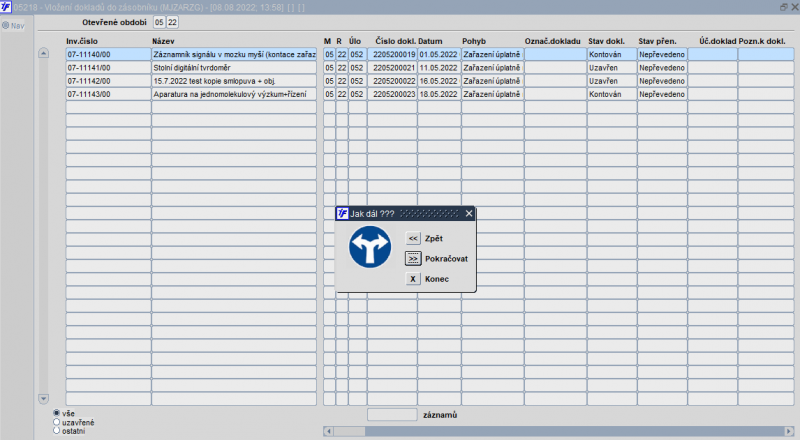
Task: Click the list scroll up arrow
Action: click(x=43, y=53)
